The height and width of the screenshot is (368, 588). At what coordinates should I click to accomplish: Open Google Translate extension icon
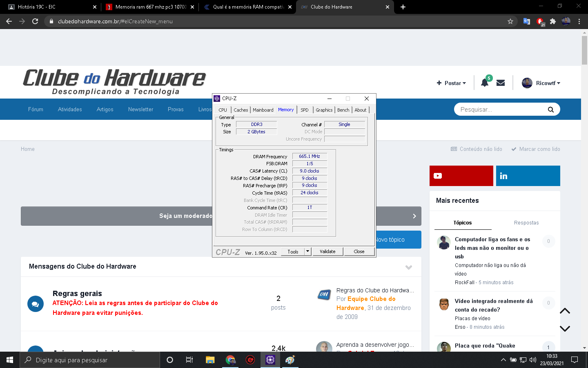click(527, 21)
